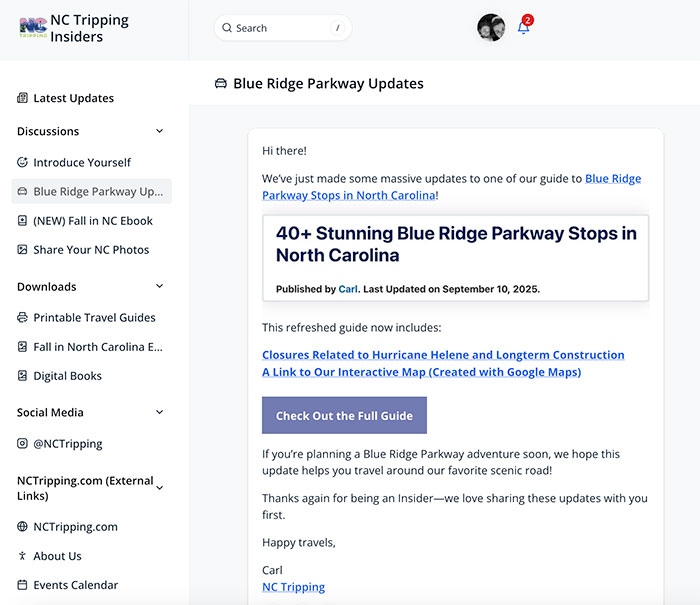Click the Fall in North Carolina E... icon
The width and height of the screenshot is (700, 605).
(x=22, y=346)
